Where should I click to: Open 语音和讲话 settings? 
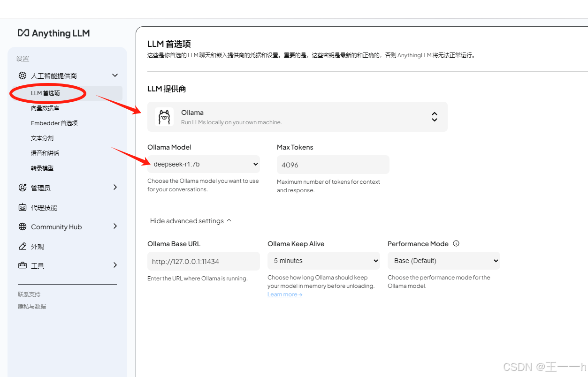45,153
